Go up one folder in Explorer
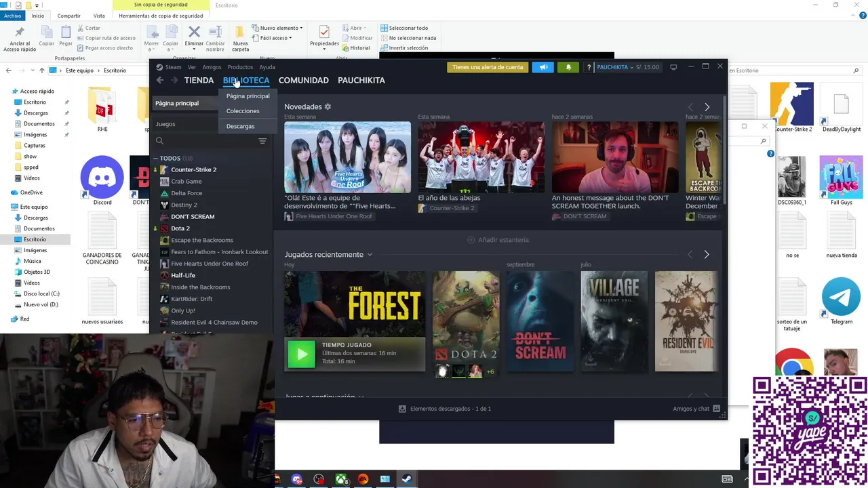The image size is (868, 488). (x=42, y=70)
